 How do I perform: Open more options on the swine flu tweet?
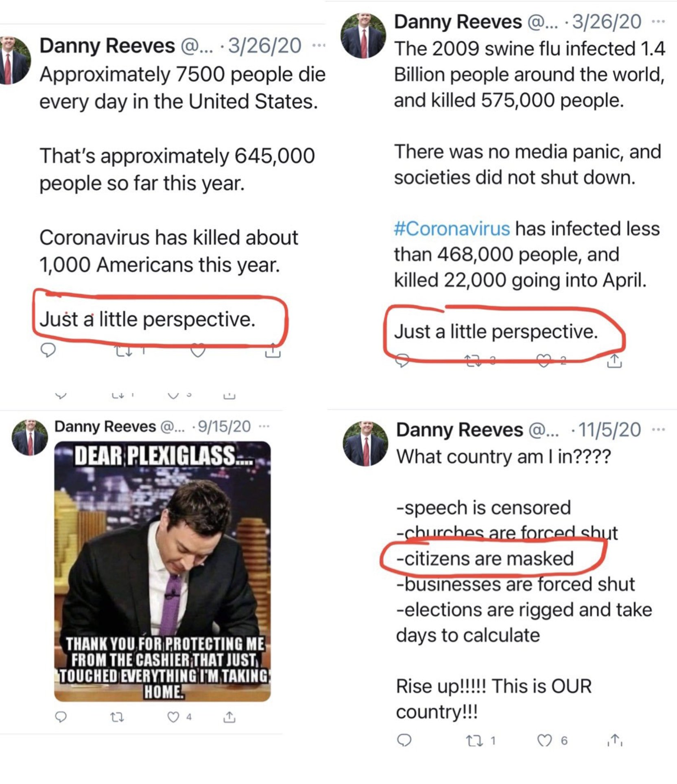(658, 21)
